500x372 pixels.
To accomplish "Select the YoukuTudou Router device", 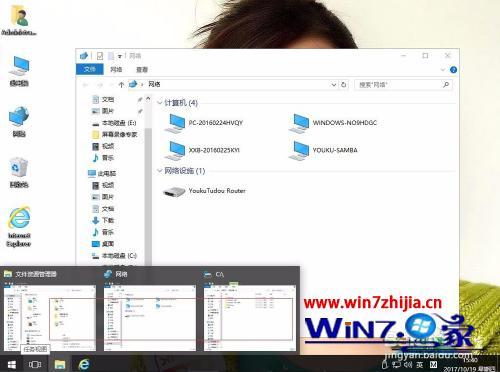I will pyautogui.click(x=204, y=191).
